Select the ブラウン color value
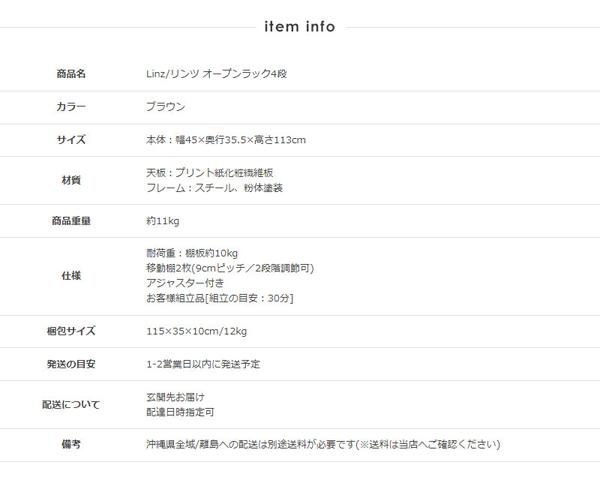The image size is (600, 480). click(165, 106)
